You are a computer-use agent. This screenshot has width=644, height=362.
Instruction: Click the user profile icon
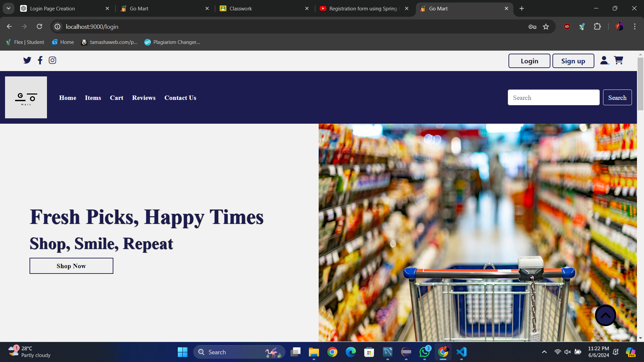(x=604, y=60)
